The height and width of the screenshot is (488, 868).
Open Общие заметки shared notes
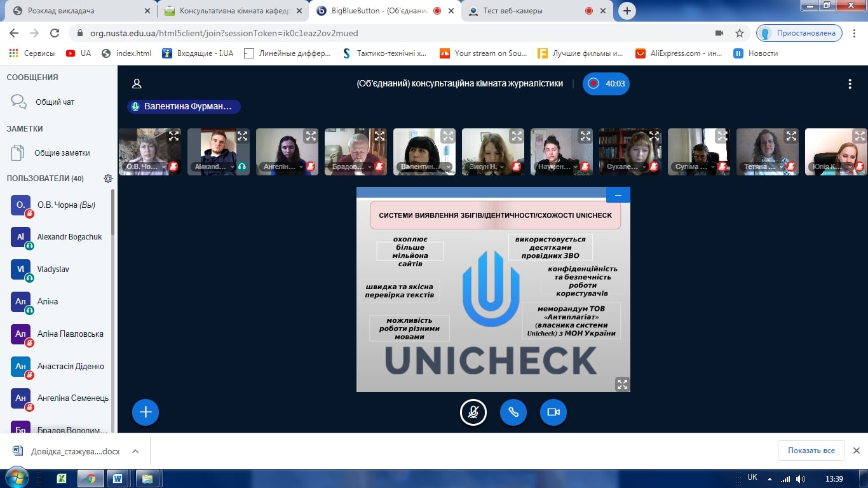(58, 152)
